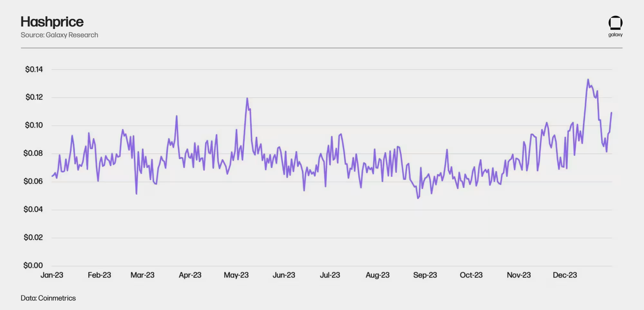
Task: Click the $0.14 y-axis label
Action: [x=34, y=70]
